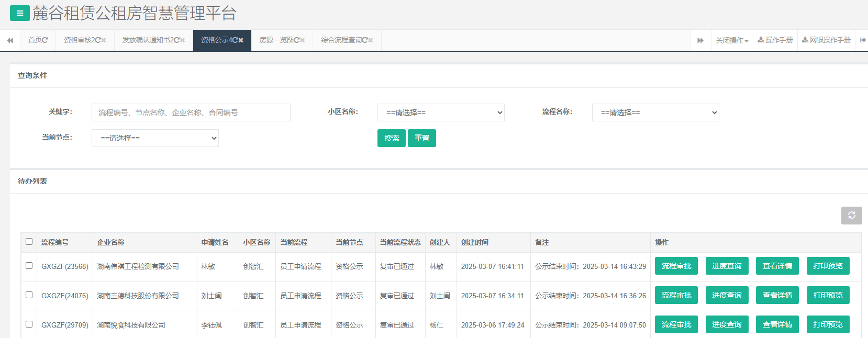Expand the 流程名称 select box

655,112
